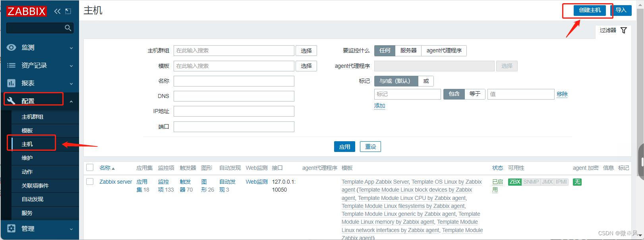The image size is (644, 240).
Task: Expand the 报表 menu chevron
Action: (72, 84)
